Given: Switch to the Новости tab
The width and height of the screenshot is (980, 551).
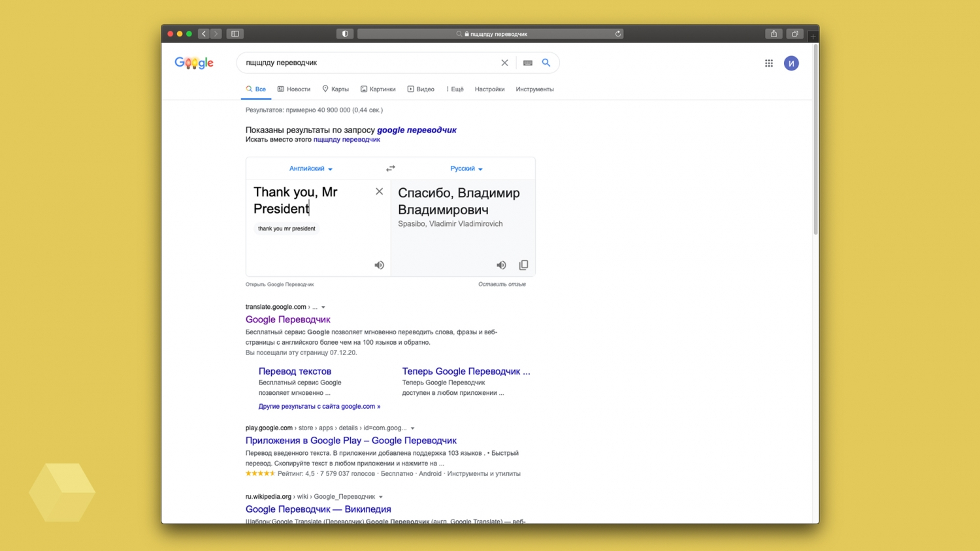Looking at the screenshot, I should click(294, 89).
